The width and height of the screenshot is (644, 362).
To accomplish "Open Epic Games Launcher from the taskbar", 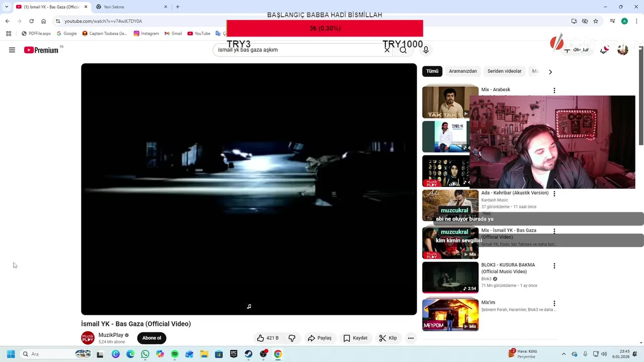I will [x=233, y=354].
